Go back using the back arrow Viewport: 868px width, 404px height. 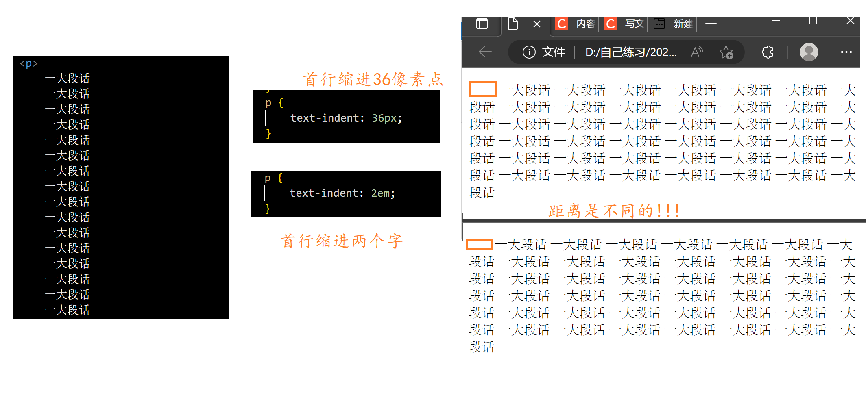(x=485, y=52)
